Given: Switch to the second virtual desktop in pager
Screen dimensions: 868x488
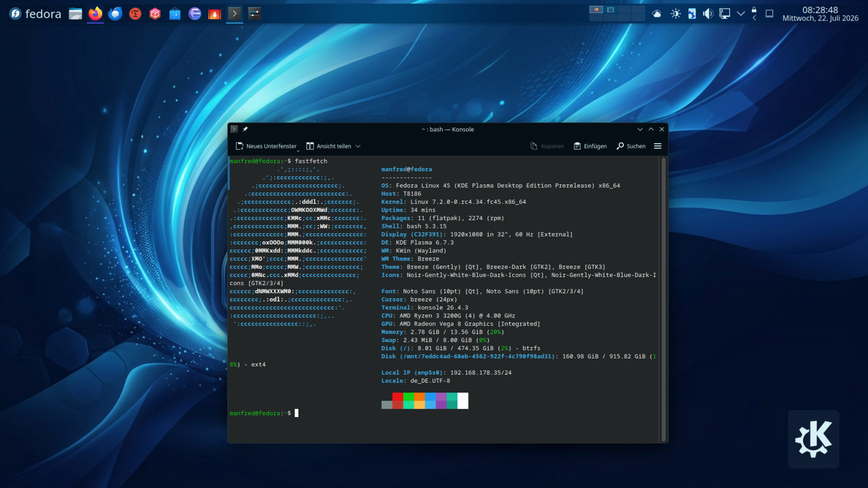Looking at the screenshot, I should 610,10.
